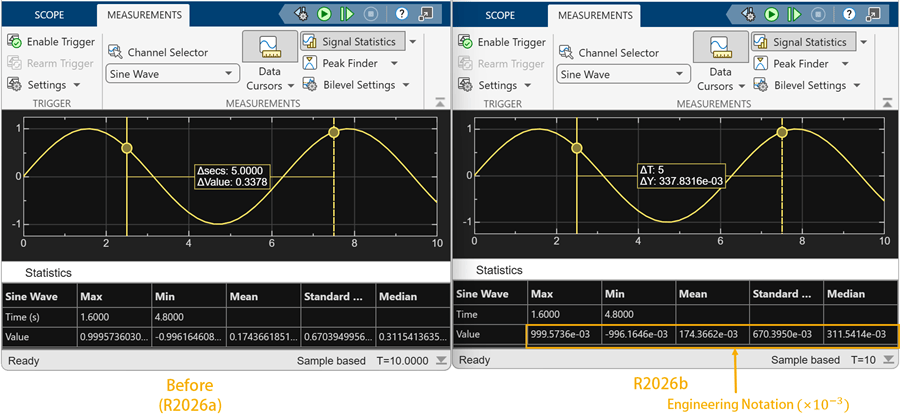Select the solid cursor marker in R2026a plot
This screenshot has height=418, width=900.
(127, 148)
